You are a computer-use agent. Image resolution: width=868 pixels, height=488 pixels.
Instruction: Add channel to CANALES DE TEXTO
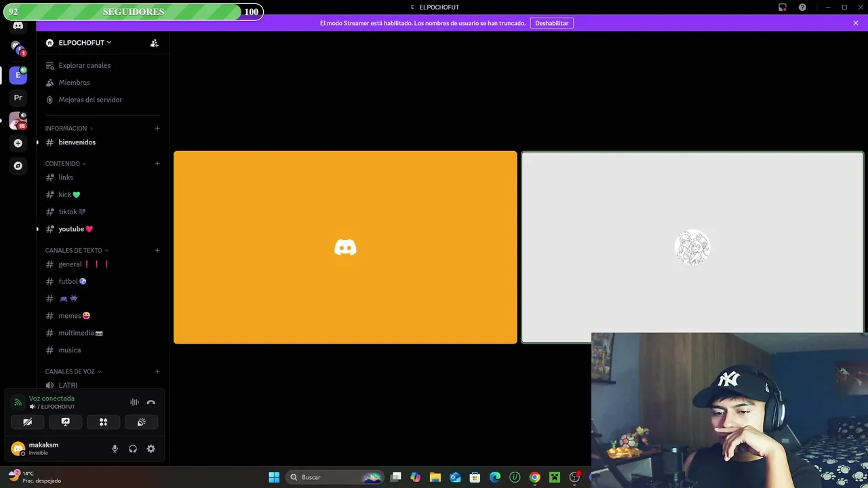(x=157, y=250)
